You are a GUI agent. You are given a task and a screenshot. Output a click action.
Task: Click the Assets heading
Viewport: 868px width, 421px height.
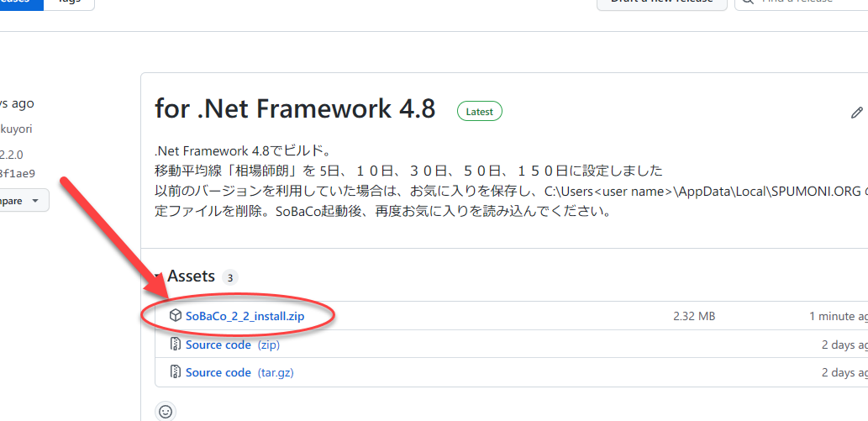click(191, 276)
